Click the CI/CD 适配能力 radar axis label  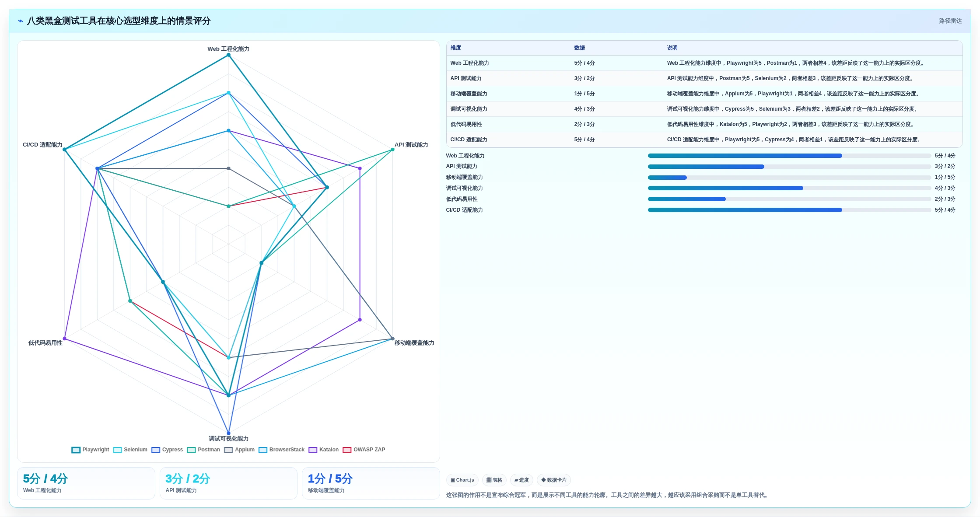coord(42,145)
